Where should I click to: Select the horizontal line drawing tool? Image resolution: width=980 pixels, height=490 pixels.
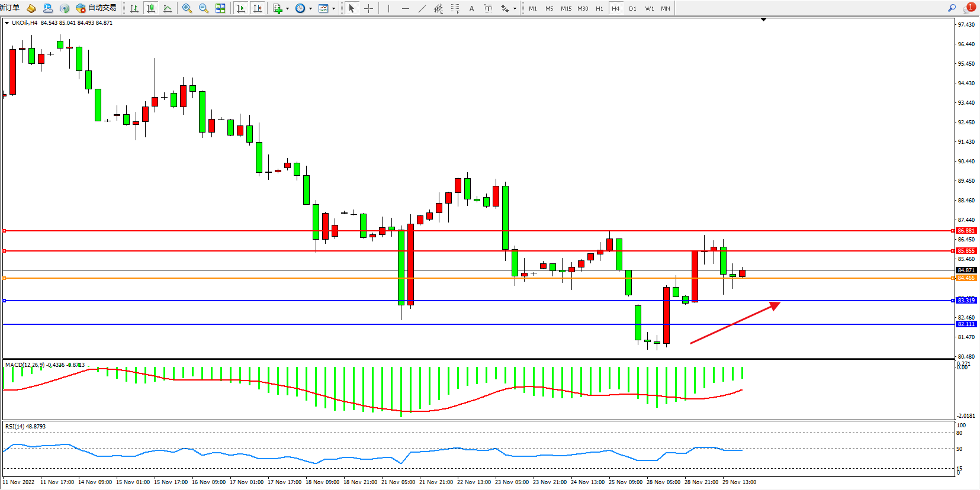point(405,8)
